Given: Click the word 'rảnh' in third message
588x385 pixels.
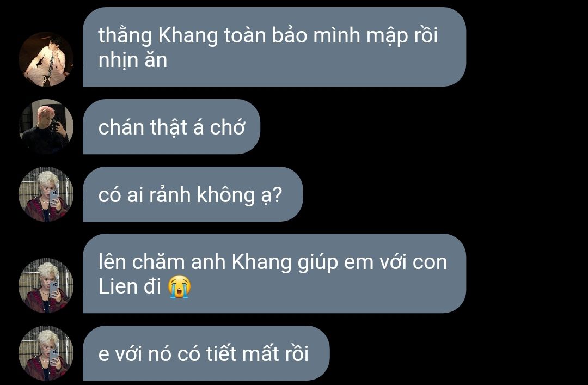Looking at the screenshot, I should point(170,195).
